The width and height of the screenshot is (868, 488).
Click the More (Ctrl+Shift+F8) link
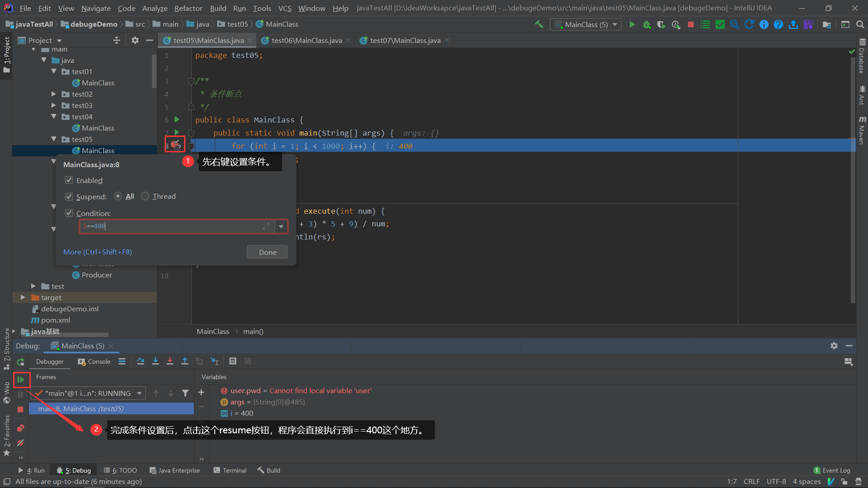click(x=98, y=252)
